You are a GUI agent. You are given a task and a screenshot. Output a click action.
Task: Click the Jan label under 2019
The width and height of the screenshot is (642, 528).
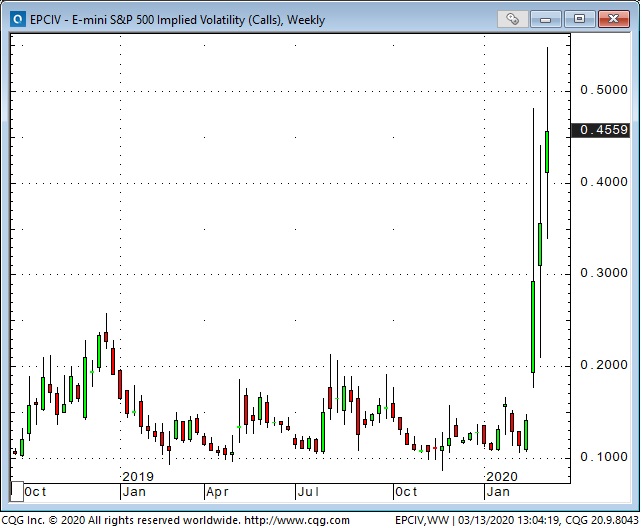(134, 492)
